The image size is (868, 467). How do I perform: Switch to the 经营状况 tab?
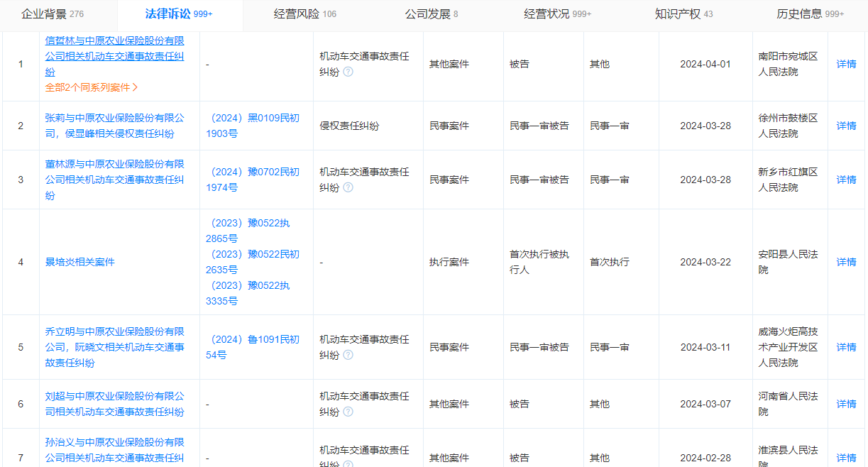(x=558, y=14)
